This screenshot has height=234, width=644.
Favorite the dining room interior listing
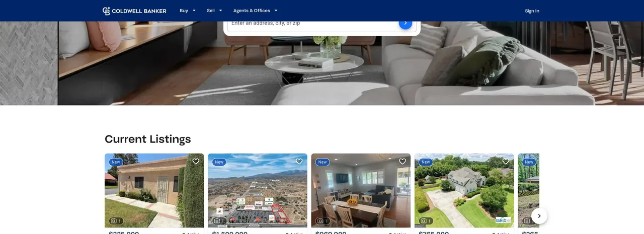point(403,162)
